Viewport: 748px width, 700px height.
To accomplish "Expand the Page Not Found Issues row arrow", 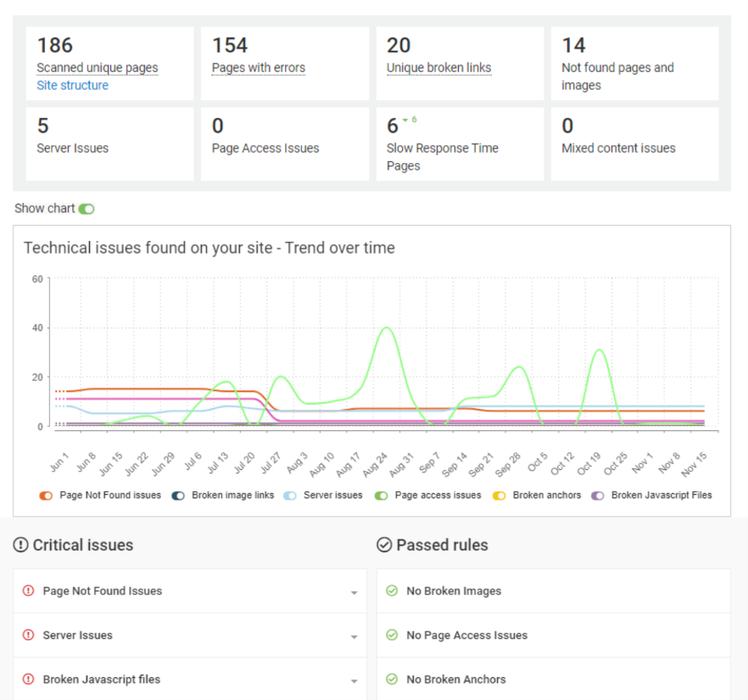I will 354,593.
